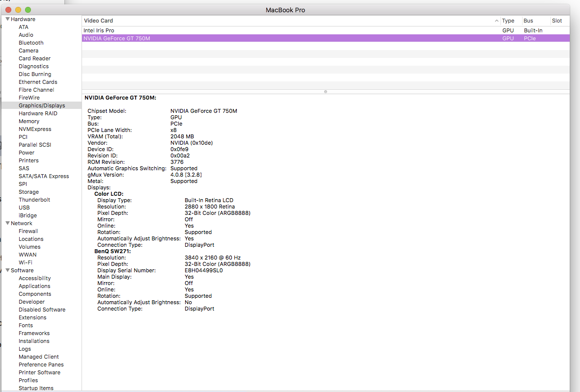Open Frameworks entry
The height and width of the screenshot is (392, 580).
point(34,333)
